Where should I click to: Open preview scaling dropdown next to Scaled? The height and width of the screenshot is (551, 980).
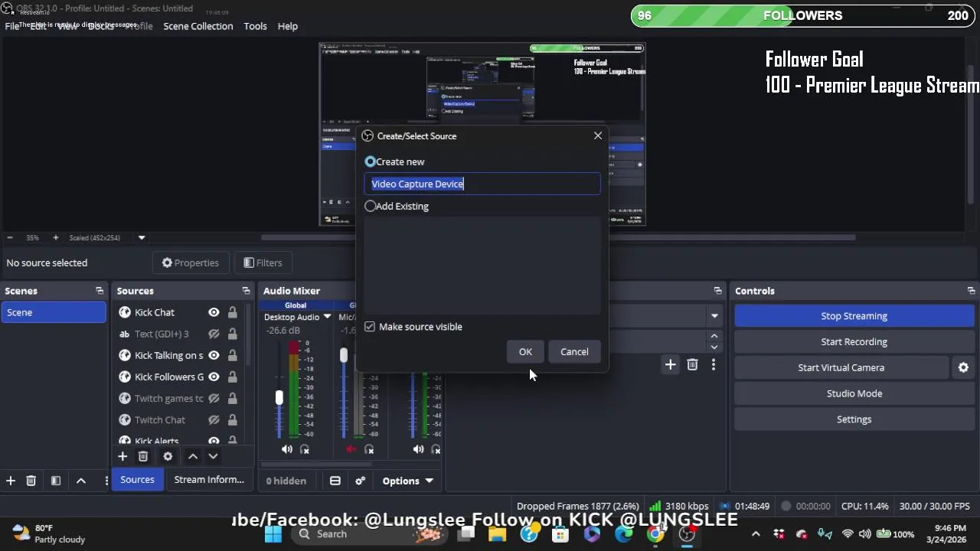[142, 238]
